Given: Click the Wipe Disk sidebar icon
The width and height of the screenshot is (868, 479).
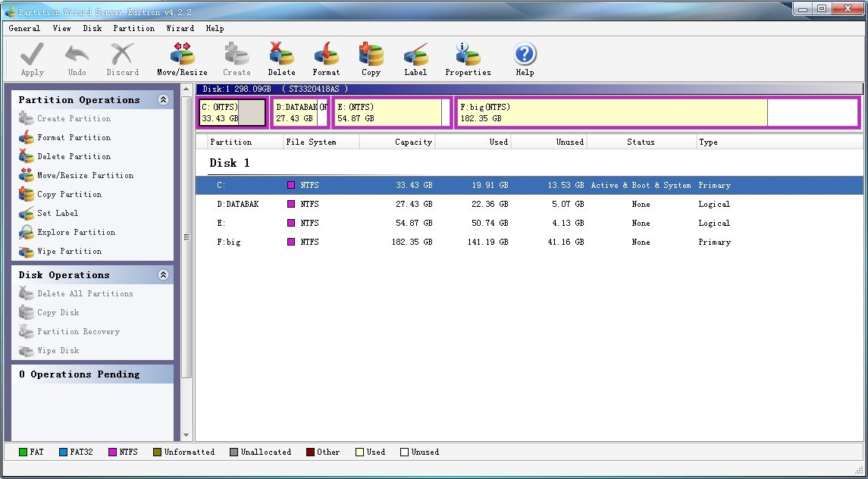Looking at the screenshot, I should point(26,350).
